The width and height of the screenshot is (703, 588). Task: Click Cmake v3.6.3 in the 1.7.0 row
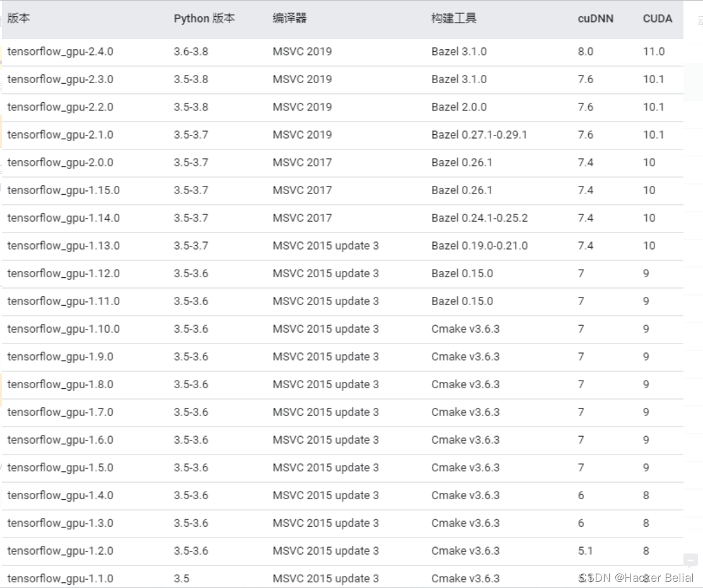[465, 413]
